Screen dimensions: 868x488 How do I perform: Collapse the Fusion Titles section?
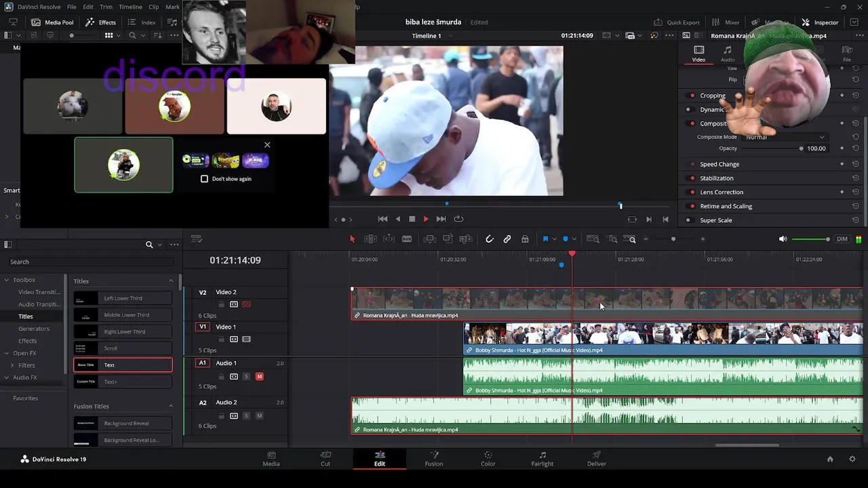(171, 407)
